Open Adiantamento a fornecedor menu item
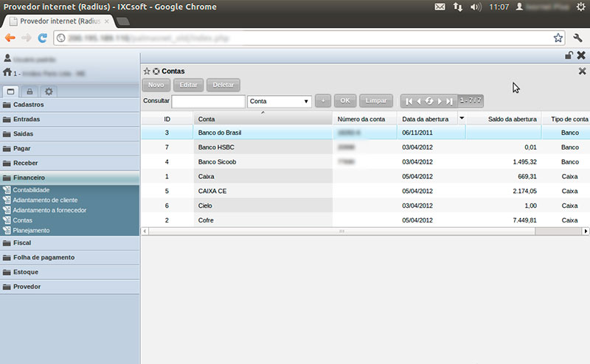590x364 pixels. point(49,210)
